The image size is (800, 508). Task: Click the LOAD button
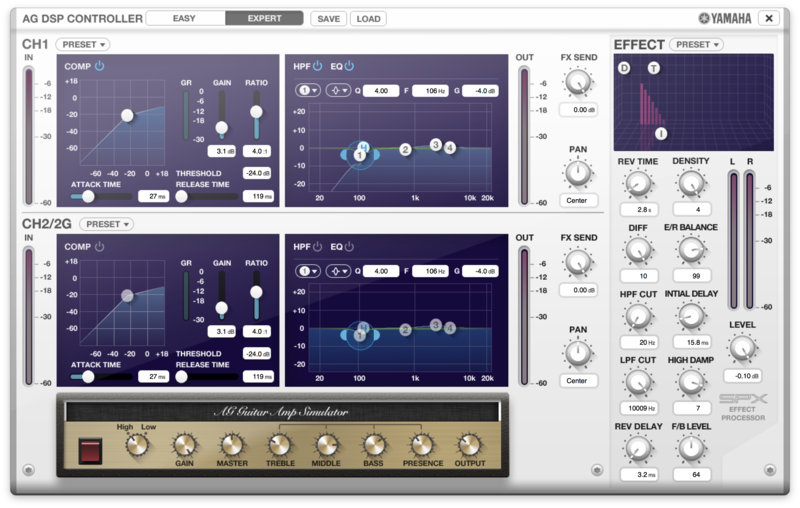367,18
